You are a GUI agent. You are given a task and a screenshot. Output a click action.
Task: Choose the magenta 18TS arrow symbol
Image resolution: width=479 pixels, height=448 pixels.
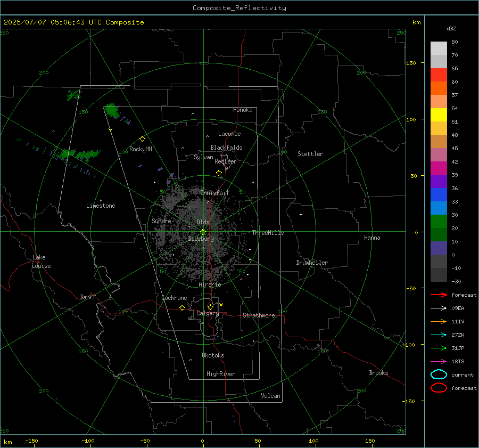coord(439,361)
